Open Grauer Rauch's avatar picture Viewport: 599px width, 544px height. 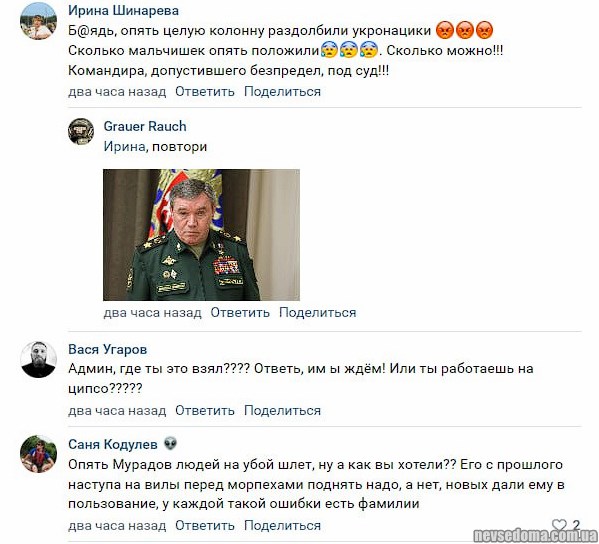[81, 131]
